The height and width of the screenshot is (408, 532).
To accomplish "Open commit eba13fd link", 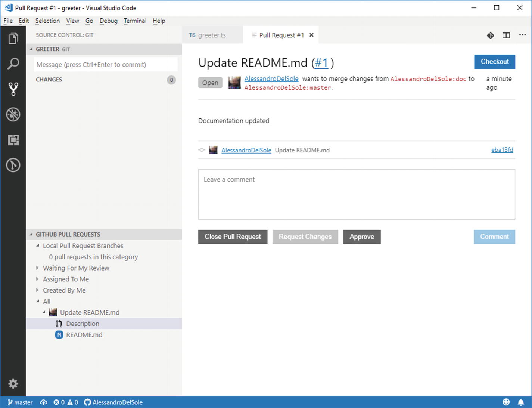I will [502, 150].
